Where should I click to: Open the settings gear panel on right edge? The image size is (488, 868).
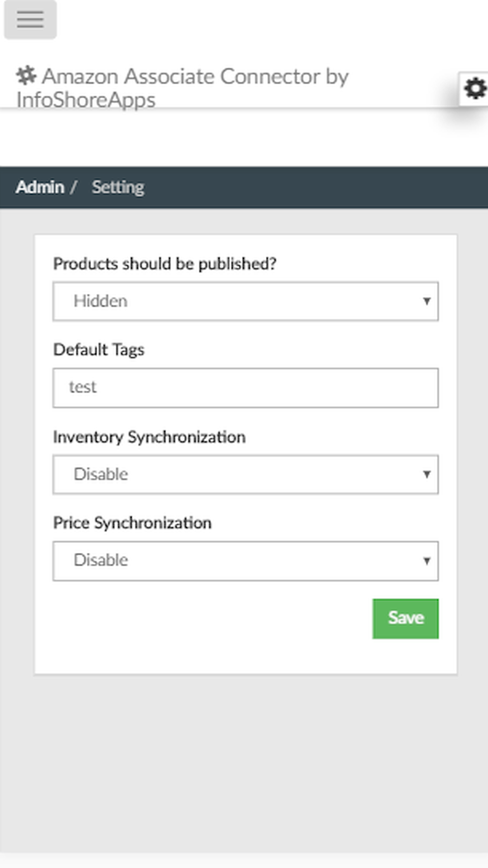point(474,88)
